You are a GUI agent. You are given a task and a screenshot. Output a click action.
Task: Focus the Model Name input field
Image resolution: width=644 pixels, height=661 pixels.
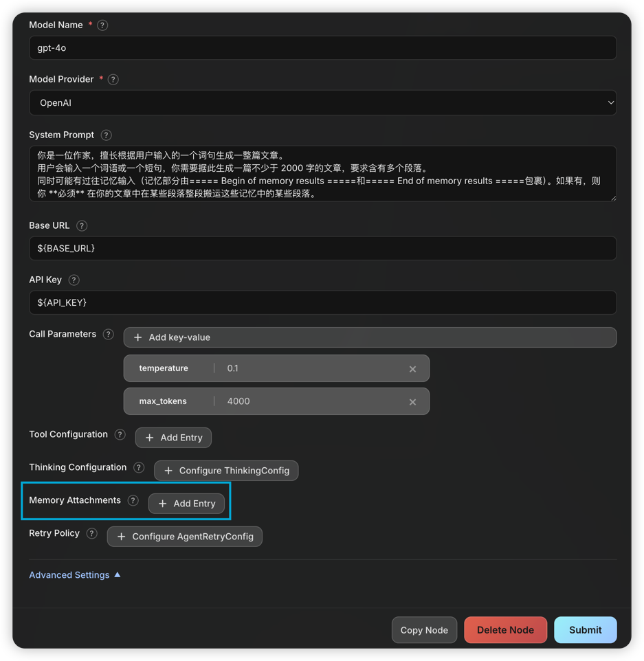click(322, 48)
